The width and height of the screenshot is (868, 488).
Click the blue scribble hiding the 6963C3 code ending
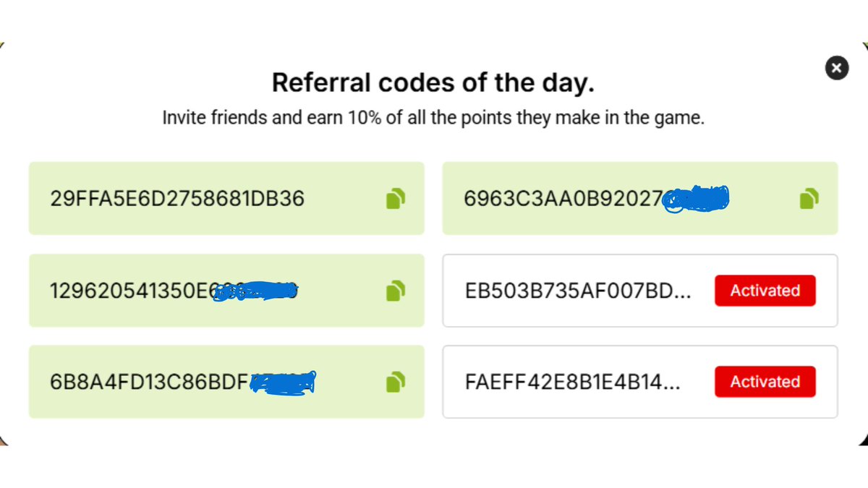[x=696, y=198]
